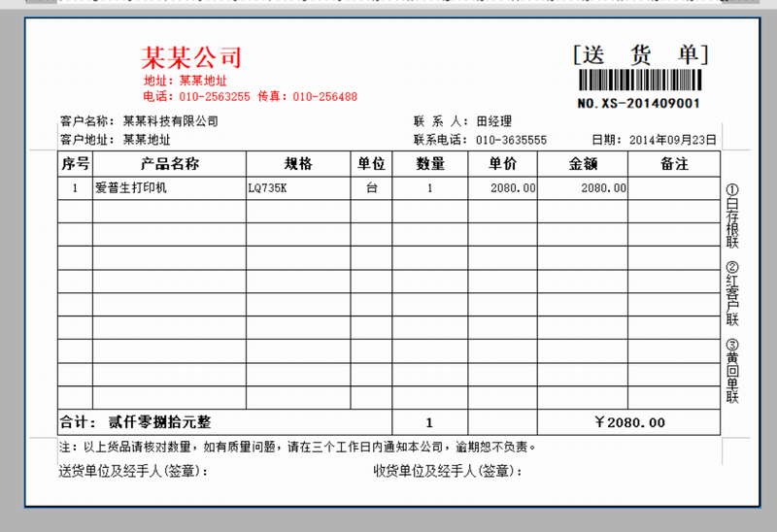This screenshot has height=532, width=777.
Task: Click the 送货单位及经手人 signature line
Action: click(133, 471)
